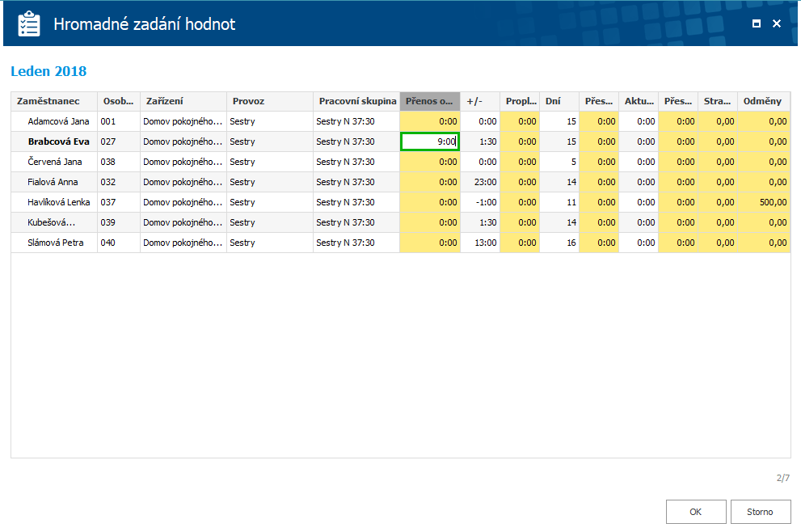Click the +/- column header
The width and height of the screenshot is (801, 532).
coord(480,101)
